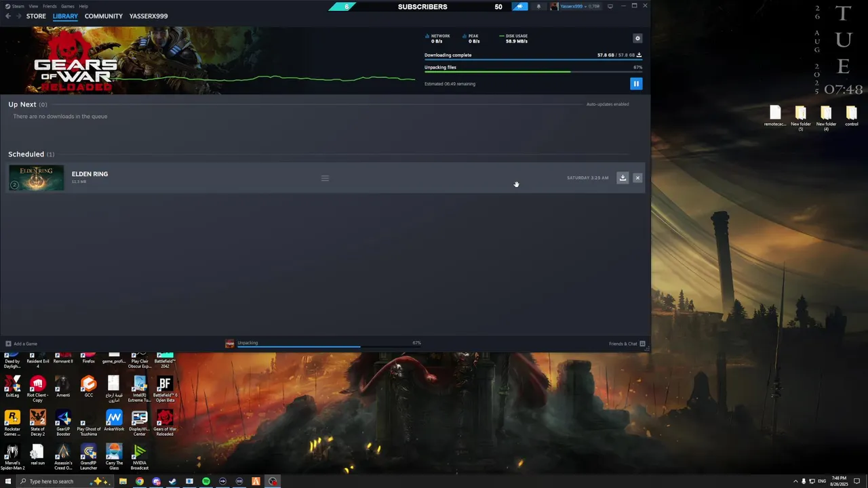Open Marvel's Spider-Man 2 shortcut

coord(12,457)
